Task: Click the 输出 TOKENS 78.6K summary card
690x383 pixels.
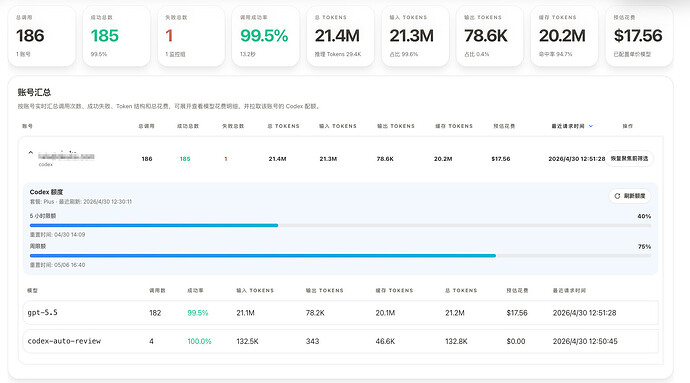Action: [490, 36]
